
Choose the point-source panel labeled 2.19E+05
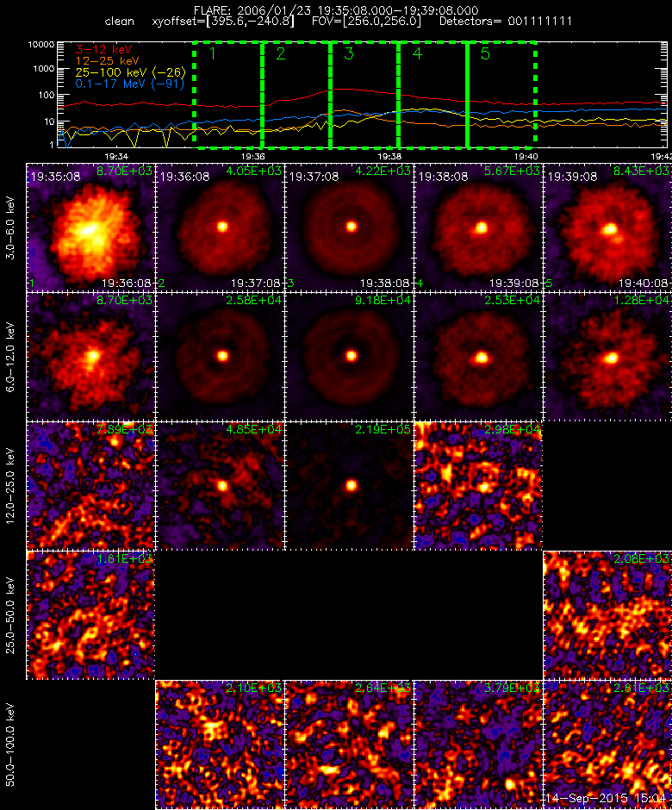349,486
